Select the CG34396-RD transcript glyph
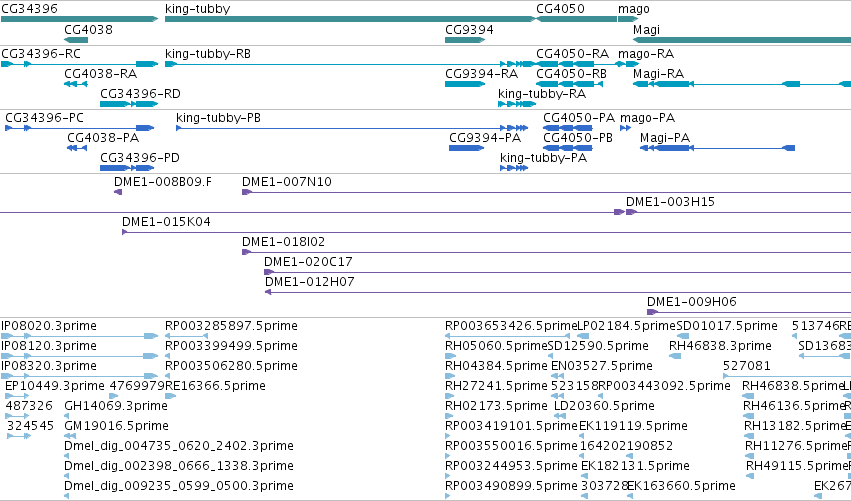851x501 pixels. (x=129, y=104)
